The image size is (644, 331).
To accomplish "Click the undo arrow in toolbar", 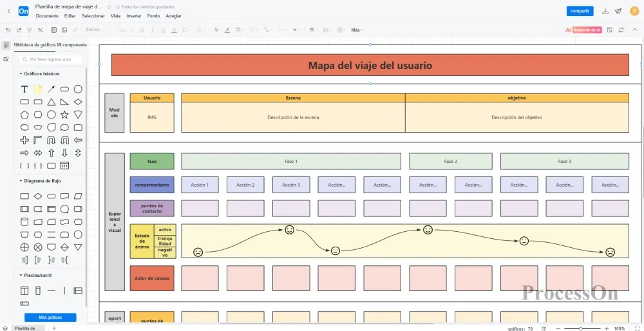I will coord(8,30).
